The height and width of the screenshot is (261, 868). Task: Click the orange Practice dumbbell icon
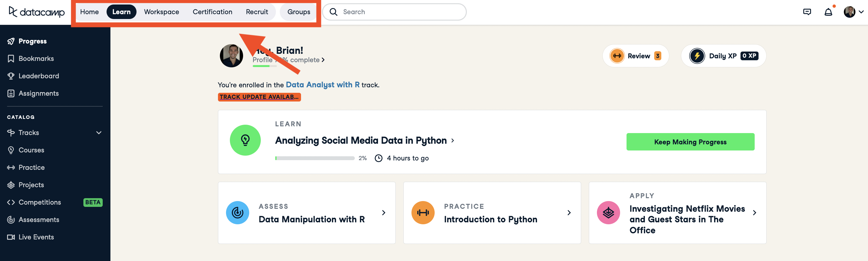(422, 212)
